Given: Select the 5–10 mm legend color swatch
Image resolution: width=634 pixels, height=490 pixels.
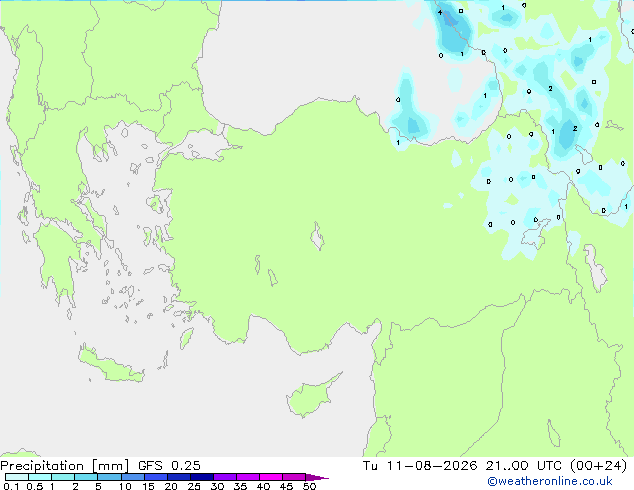Looking at the screenshot, I should 109,477.
